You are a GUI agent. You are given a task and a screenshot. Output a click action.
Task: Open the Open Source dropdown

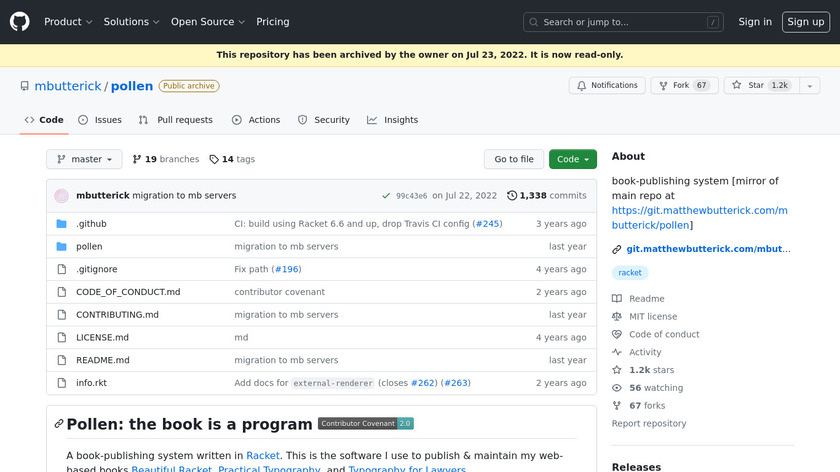(208, 22)
